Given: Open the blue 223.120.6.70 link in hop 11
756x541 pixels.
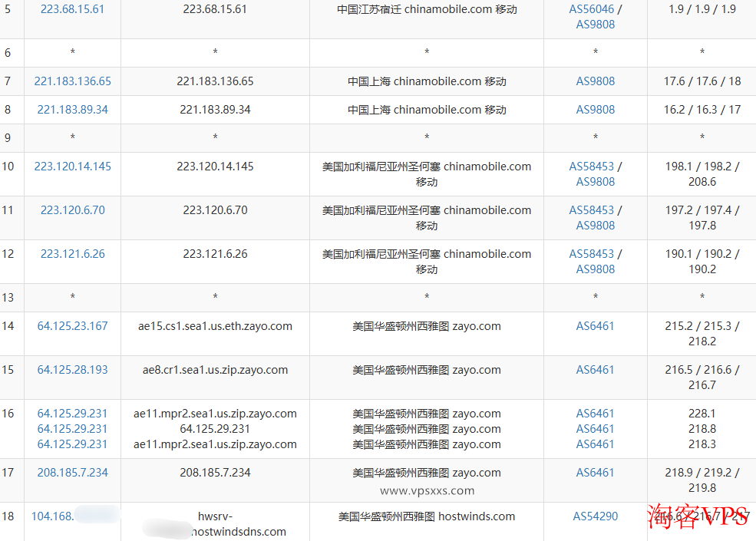Looking at the screenshot, I should pyautogui.click(x=72, y=210).
